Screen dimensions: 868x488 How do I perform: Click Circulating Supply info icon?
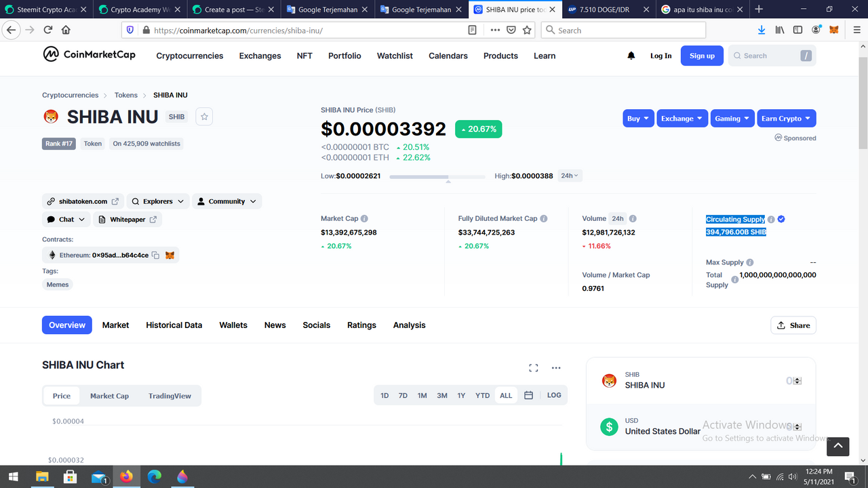tap(771, 220)
